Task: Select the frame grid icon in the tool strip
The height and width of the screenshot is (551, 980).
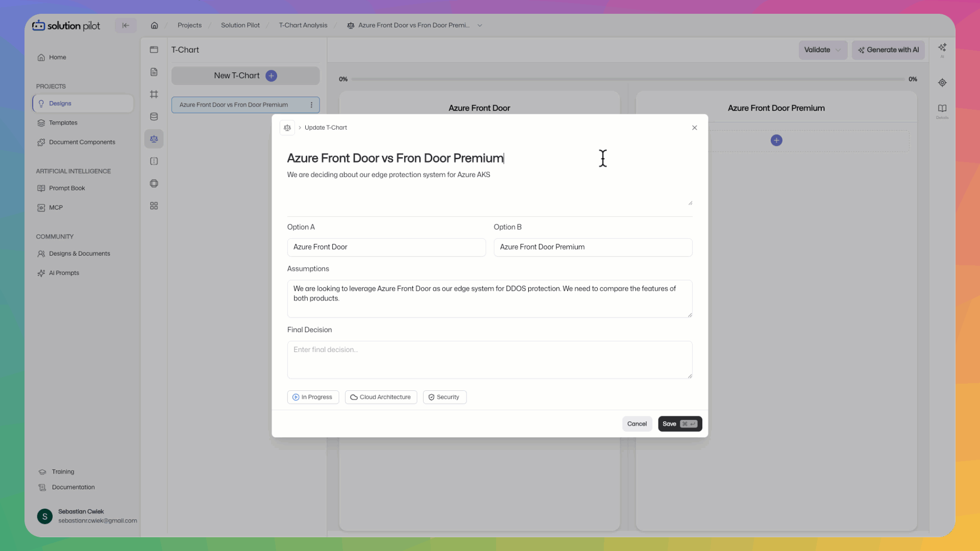Action: pyautogui.click(x=154, y=94)
